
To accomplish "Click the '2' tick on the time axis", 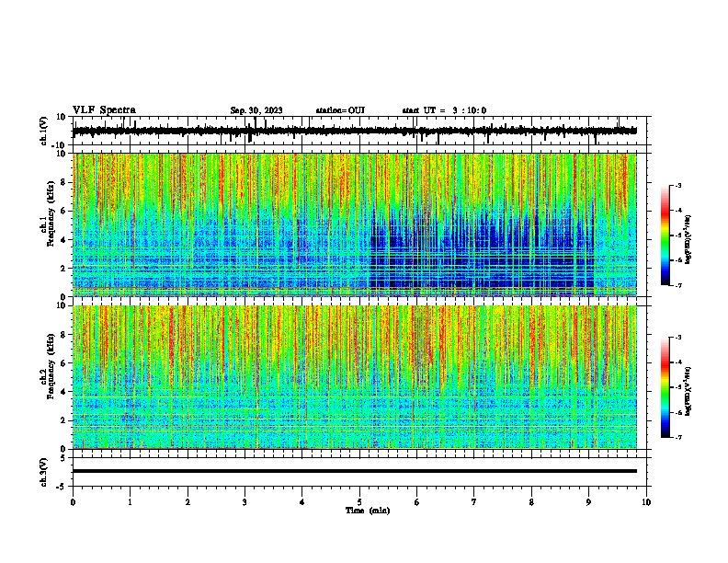I will (x=188, y=502).
